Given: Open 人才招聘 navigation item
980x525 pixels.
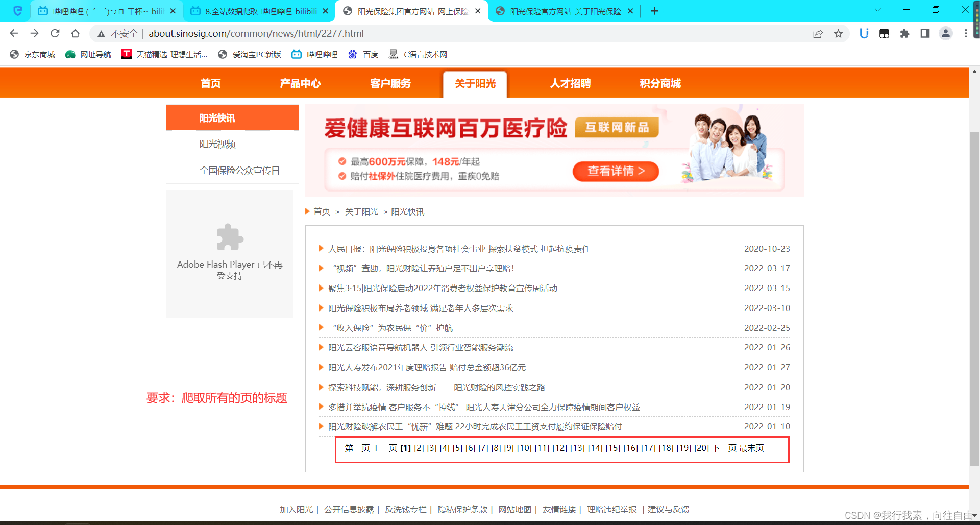Looking at the screenshot, I should (570, 83).
